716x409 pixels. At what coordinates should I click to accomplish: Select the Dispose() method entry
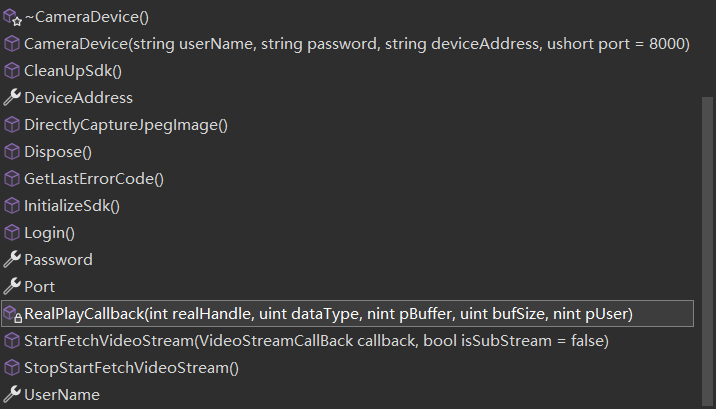coord(58,152)
